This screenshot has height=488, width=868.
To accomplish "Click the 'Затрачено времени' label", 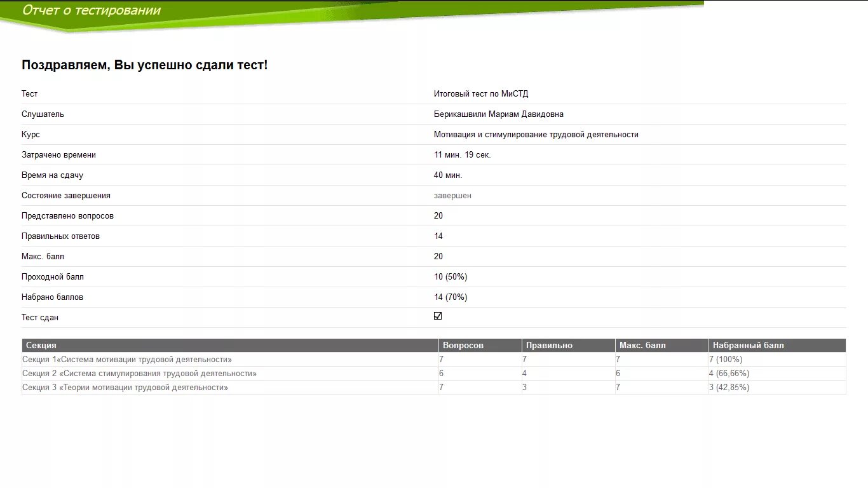I will 58,155.
